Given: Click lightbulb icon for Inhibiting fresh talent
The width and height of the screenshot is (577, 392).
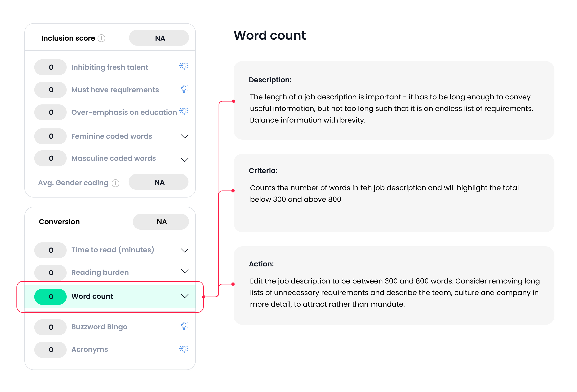Looking at the screenshot, I should [x=184, y=66].
